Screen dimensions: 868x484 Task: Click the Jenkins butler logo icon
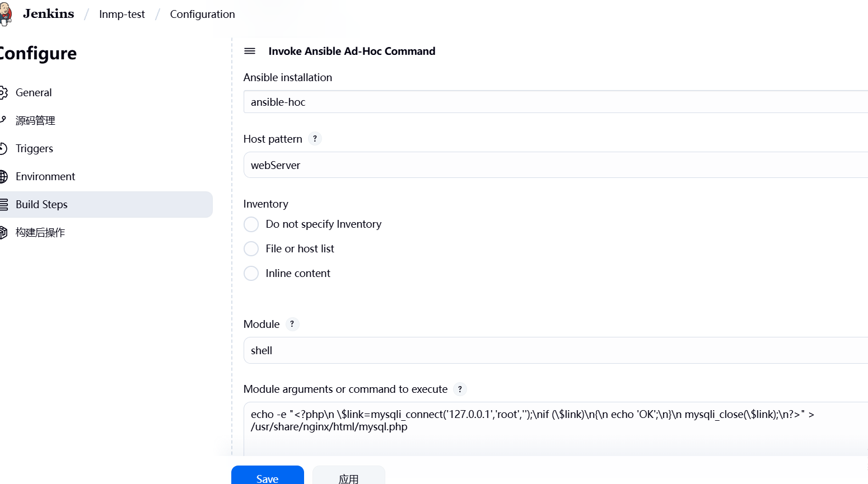[5, 14]
